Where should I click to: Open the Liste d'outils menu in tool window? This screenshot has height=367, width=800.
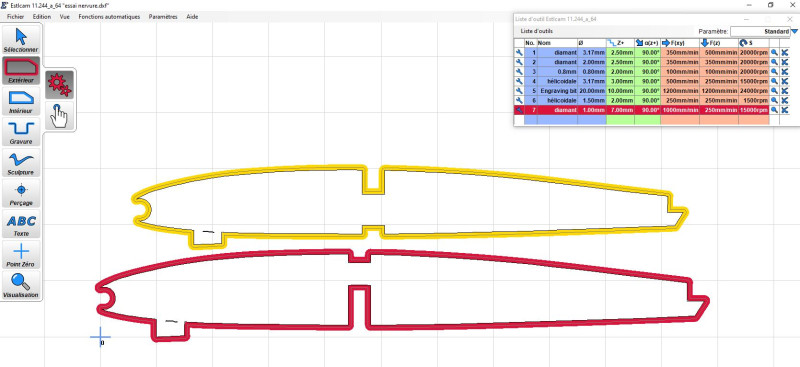(536, 31)
